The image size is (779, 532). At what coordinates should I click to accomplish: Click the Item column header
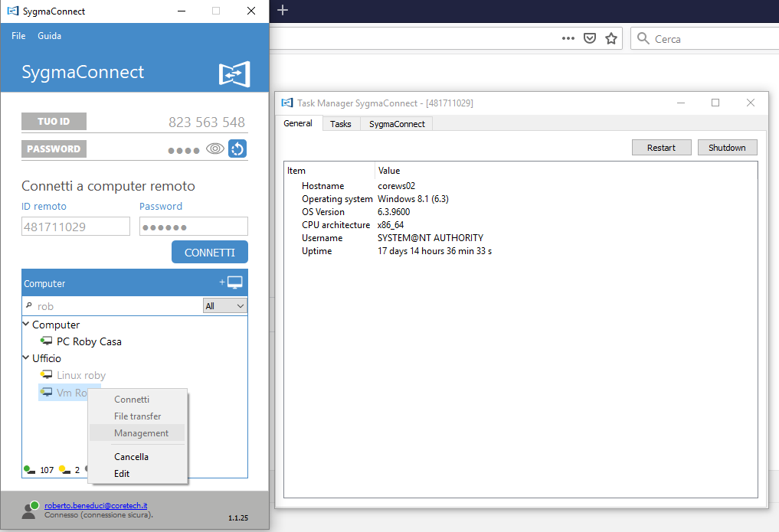[329, 170]
